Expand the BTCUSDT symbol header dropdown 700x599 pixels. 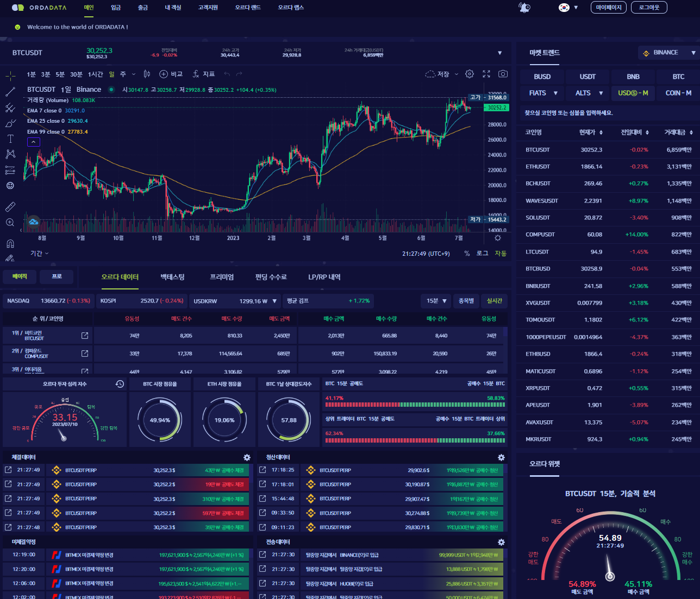pyautogui.click(x=500, y=53)
